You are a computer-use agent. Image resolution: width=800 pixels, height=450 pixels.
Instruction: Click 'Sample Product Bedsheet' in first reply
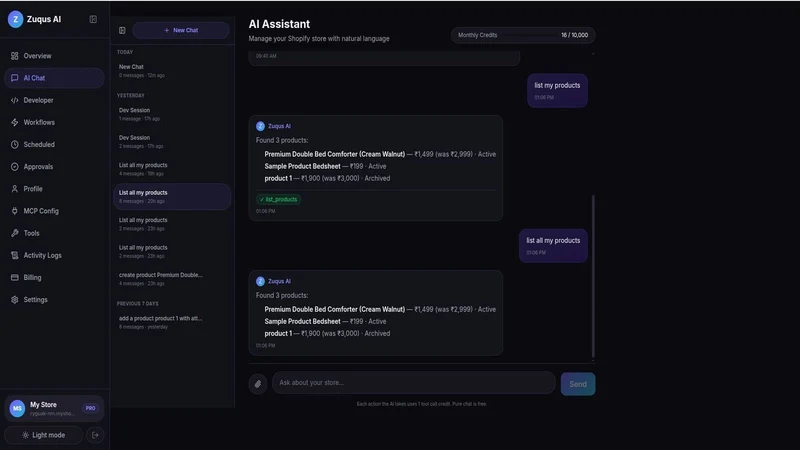[302, 166]
